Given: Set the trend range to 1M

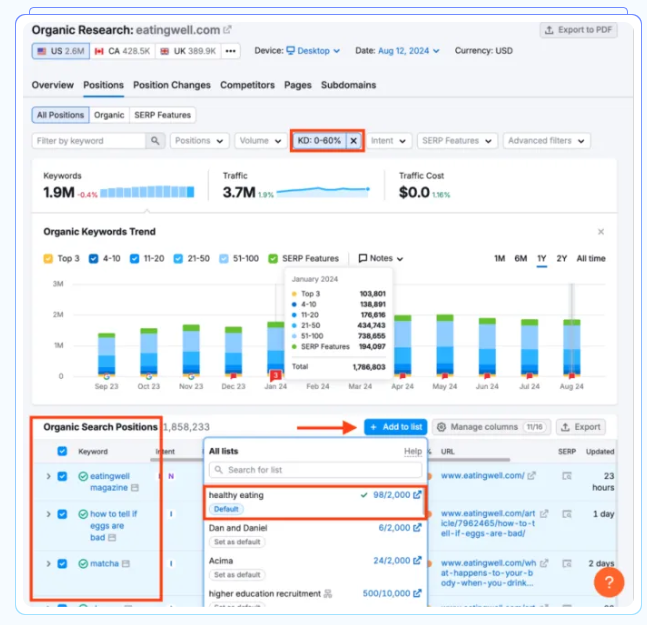Looking at the screenshot, I should click(x=500, y=258).
